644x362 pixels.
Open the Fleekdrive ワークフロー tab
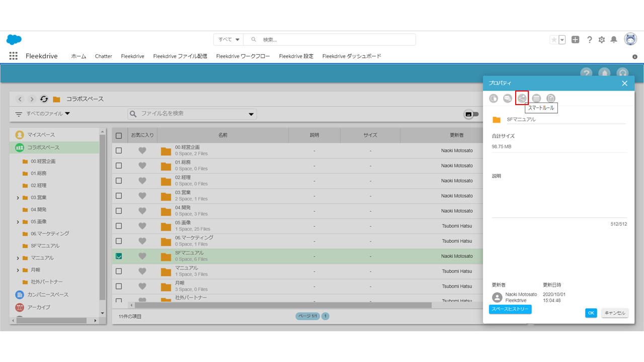coord(243,56)
